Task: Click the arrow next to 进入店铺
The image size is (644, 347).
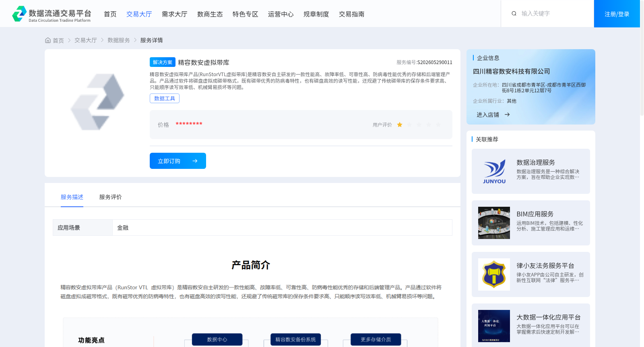Action: point(507,115)
